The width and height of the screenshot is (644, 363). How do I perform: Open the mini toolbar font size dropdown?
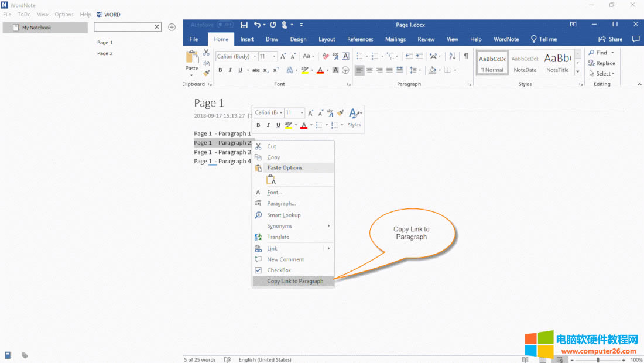click(x=302, y=113)
